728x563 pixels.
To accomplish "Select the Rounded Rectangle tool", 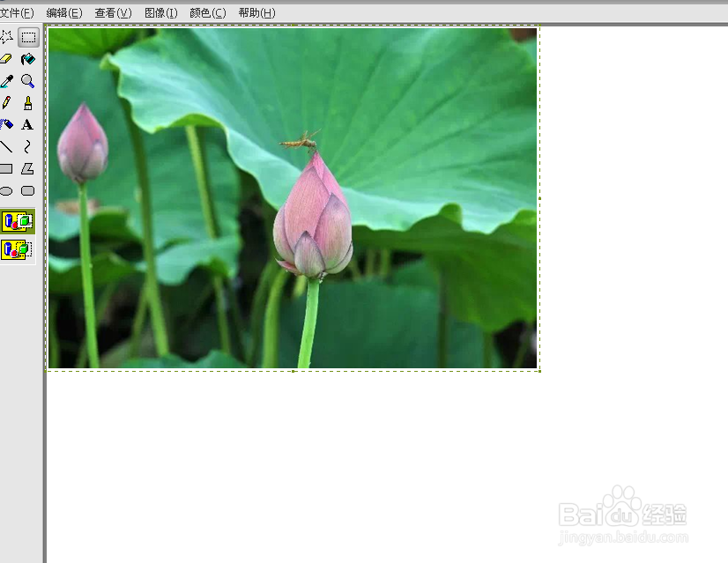I will click(x=28, y=191).
